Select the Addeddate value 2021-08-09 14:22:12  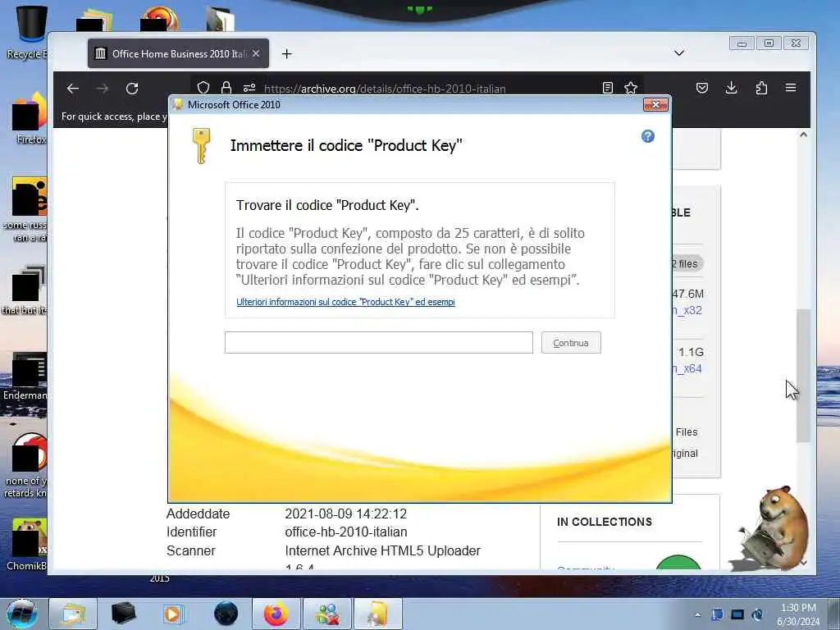pyautogui.click(x=346, y=514)
